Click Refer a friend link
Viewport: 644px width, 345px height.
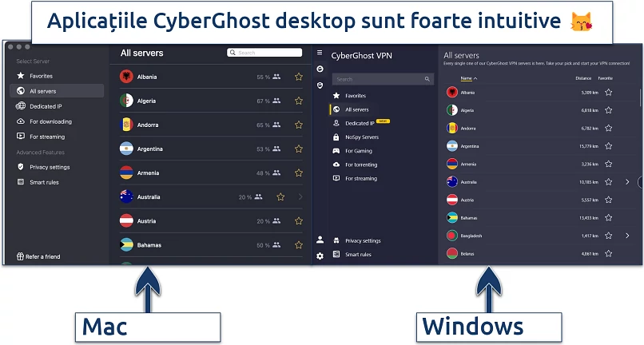[42, 256]
